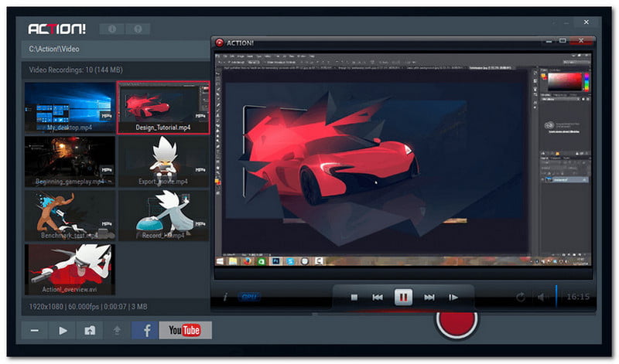Select the Design_Tutorial.mp4 recording thumbnail
Viewport: 619px width, 364px height.
click(x=163, y=107)
